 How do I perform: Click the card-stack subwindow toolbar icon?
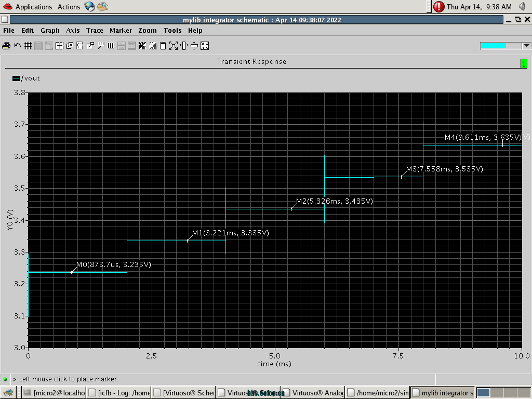(80, 46)
